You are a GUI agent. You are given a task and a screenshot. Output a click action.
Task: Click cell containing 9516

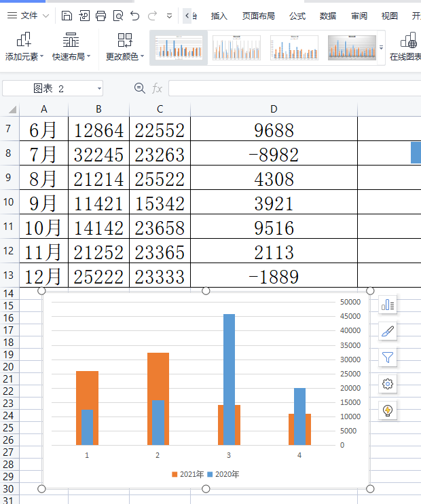point(274,227)
